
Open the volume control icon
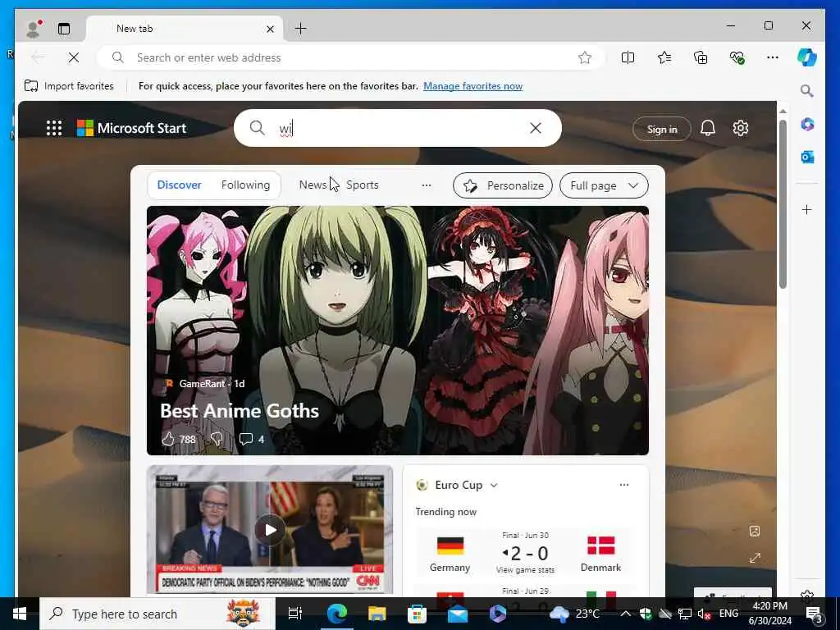[703, 614]
